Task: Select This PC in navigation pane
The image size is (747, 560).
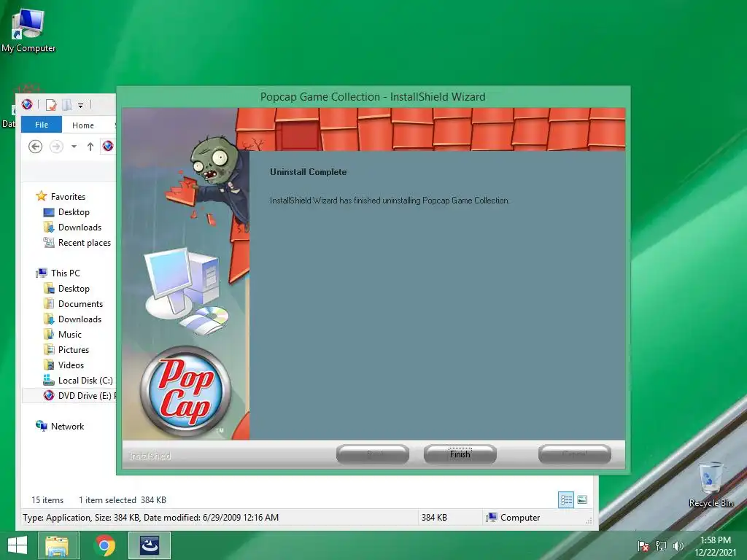Action: [65, 273]
